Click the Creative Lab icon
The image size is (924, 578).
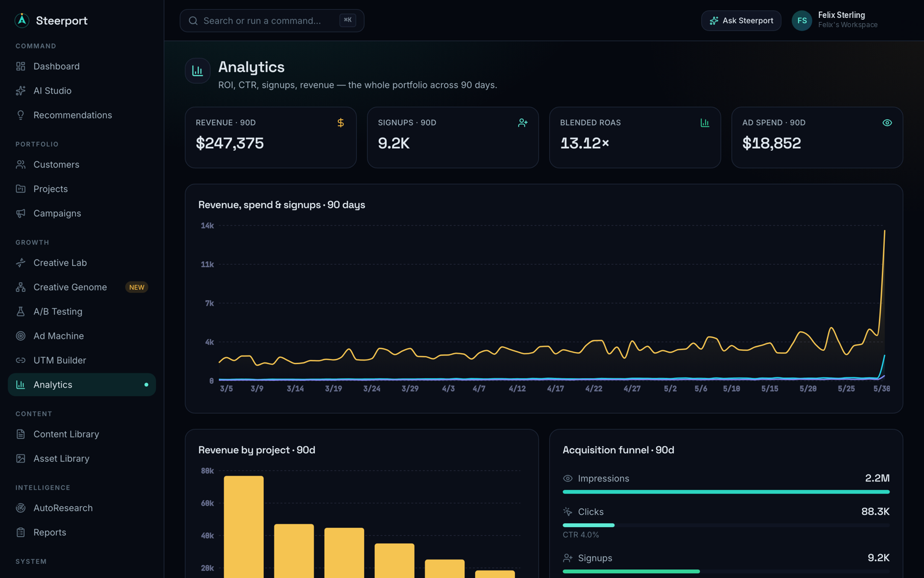pyautogui.click(x=21, y=263)
